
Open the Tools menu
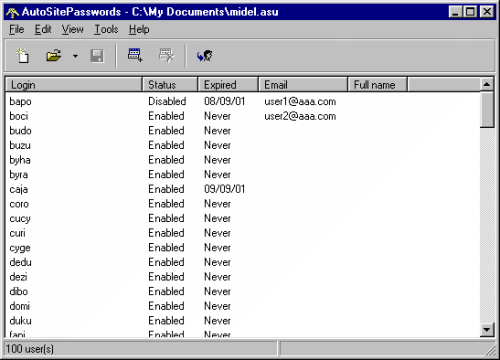(106, 29)
